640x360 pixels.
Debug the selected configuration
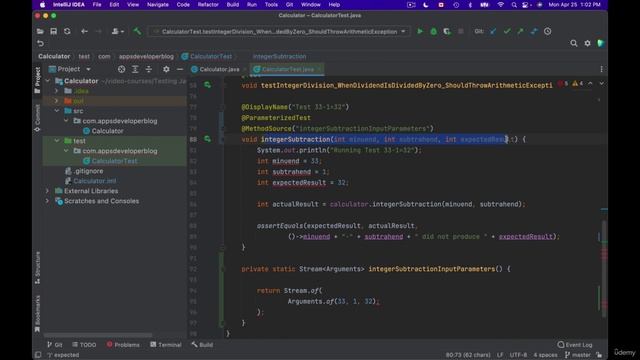click(433, 31)
